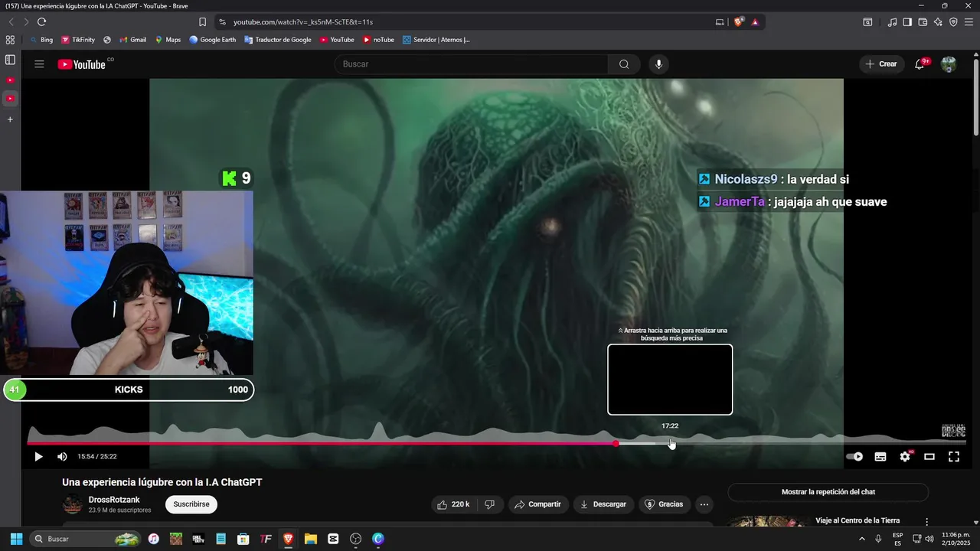Search with voice microphone
Screen dimensions: 980x551
(x=658, y=64)
